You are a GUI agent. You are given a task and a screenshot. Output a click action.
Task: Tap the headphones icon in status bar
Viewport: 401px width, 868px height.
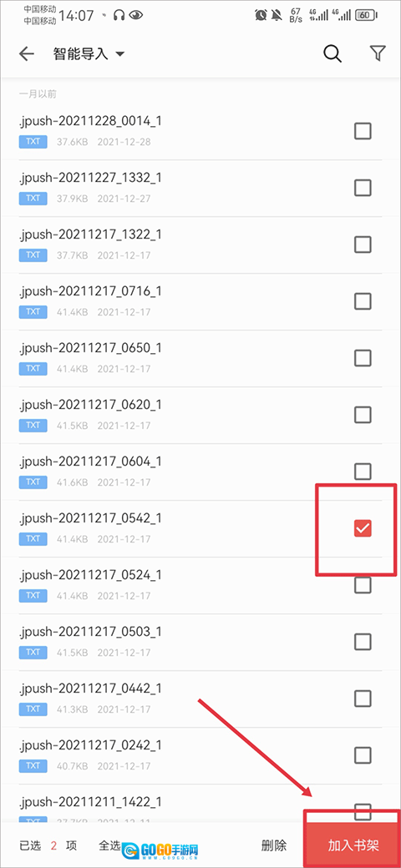tap(118, 16)
